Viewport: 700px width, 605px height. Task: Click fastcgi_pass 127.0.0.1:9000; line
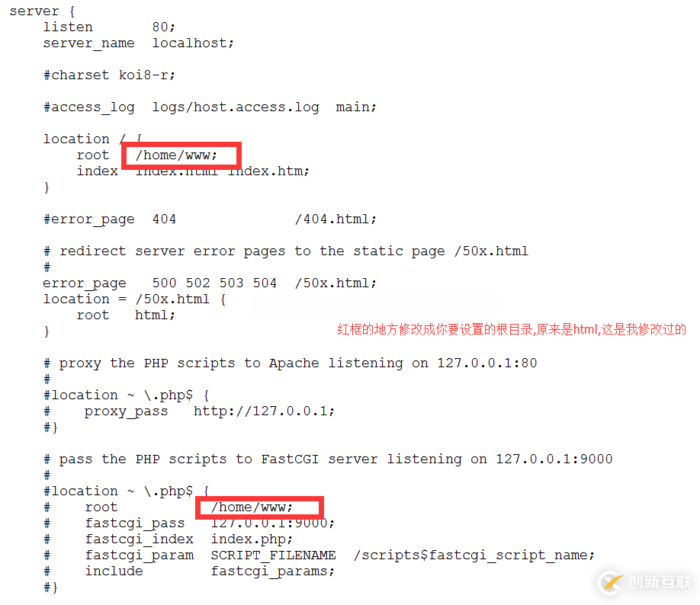210,523
